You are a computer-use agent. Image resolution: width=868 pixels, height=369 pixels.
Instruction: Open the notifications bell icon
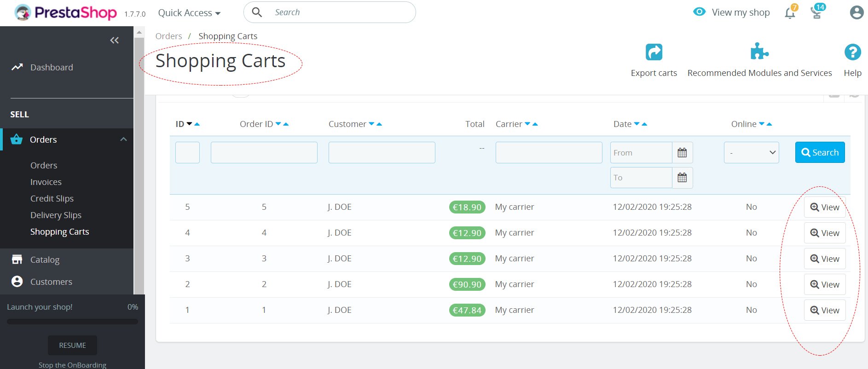pos(790,13)
